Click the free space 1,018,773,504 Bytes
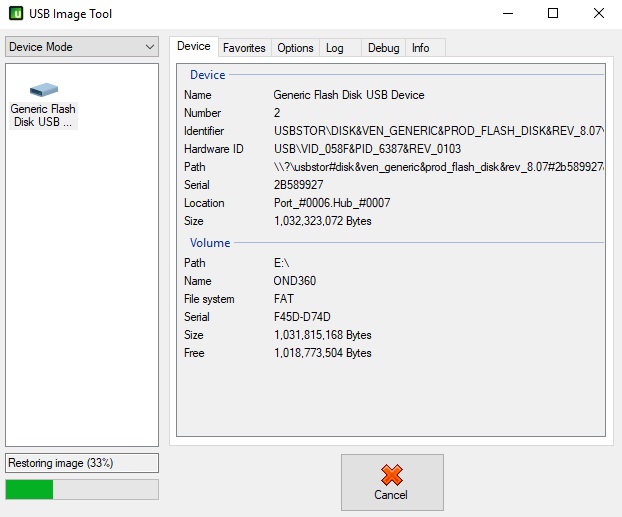 [323, 353]
